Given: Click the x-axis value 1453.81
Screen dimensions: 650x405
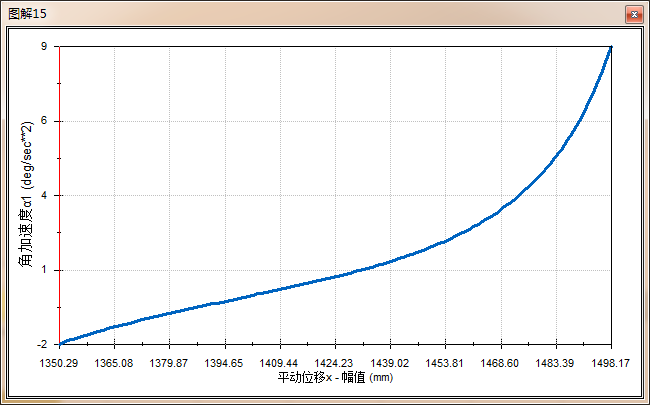Looking at the screenshot, I should 444,363.
